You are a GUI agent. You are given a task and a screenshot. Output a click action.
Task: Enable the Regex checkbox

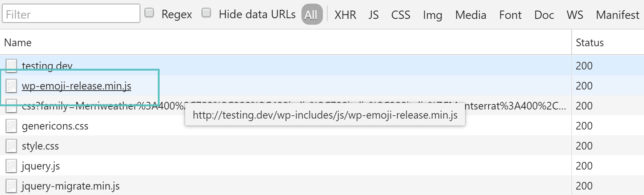(x=149, y=13)
